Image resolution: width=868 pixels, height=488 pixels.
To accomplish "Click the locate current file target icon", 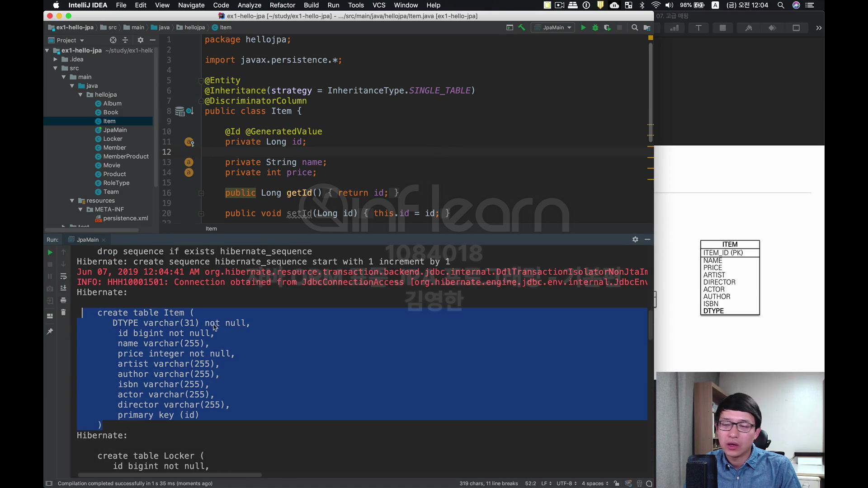I will click(x=113, y=40).
